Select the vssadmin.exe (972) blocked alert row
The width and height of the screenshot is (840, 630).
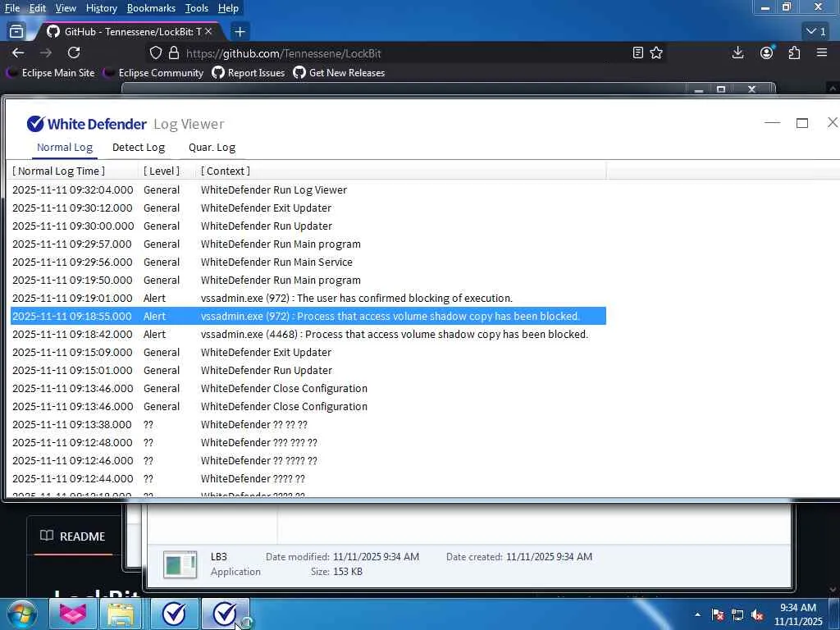(308, 316)
